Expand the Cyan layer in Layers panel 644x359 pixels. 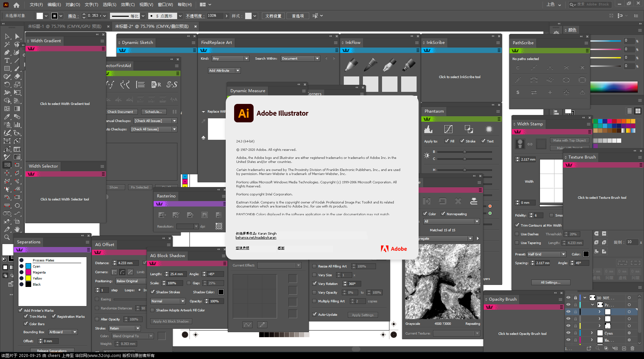592,333
